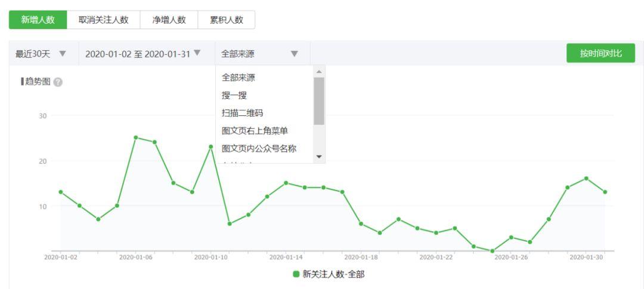Select the 累积人数 tab

[x=227, y=20]
